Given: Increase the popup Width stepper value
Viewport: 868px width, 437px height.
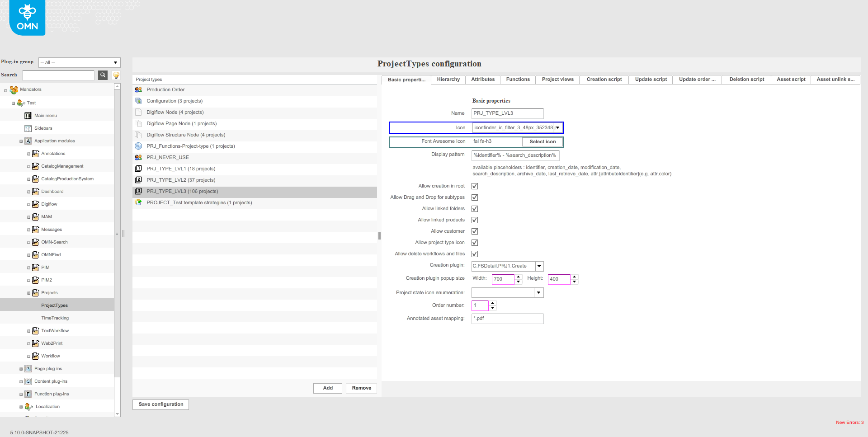Looking at the screenshot, I should point(519,277).
